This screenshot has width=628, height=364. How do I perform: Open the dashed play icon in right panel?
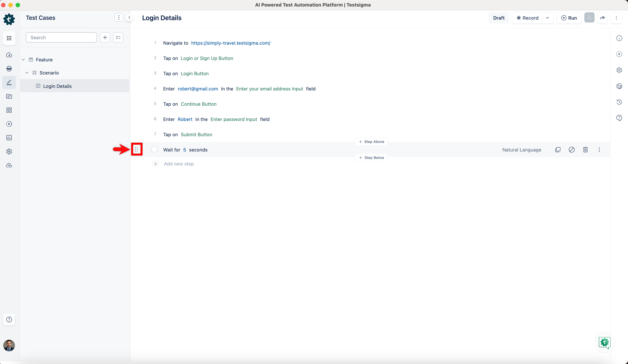point(619,54)
